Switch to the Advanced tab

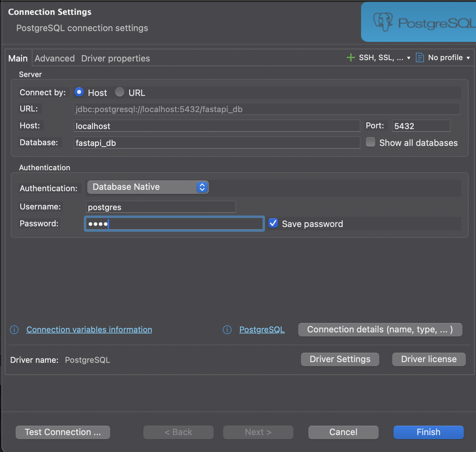click(55, 58)
